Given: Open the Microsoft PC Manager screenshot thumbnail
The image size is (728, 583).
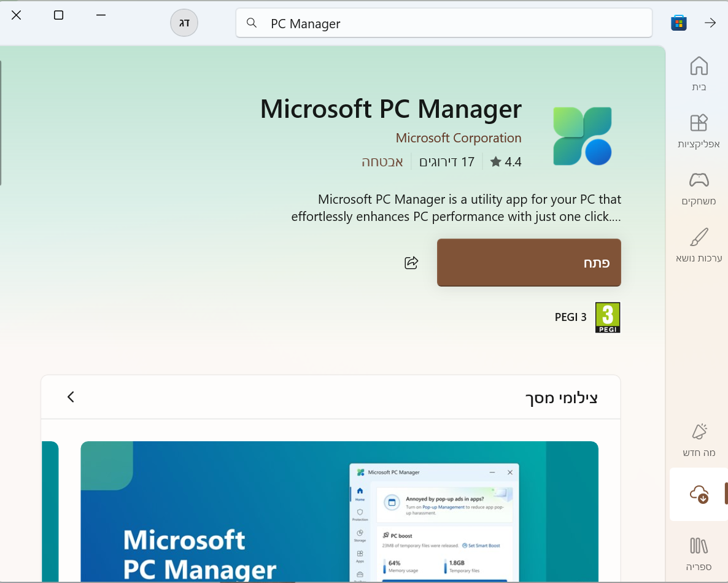Looking at the screenshot, I should (339, 511).
